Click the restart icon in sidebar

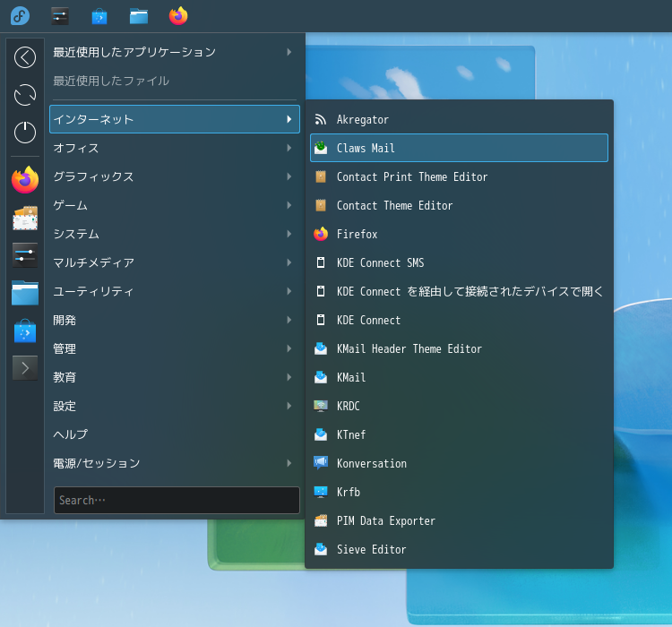[x=25, y=95]
